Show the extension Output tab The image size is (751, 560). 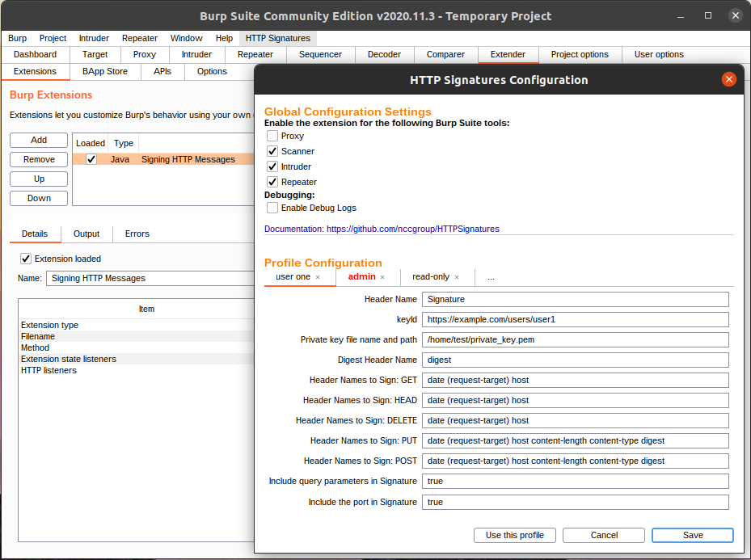(x=86, y=234)
